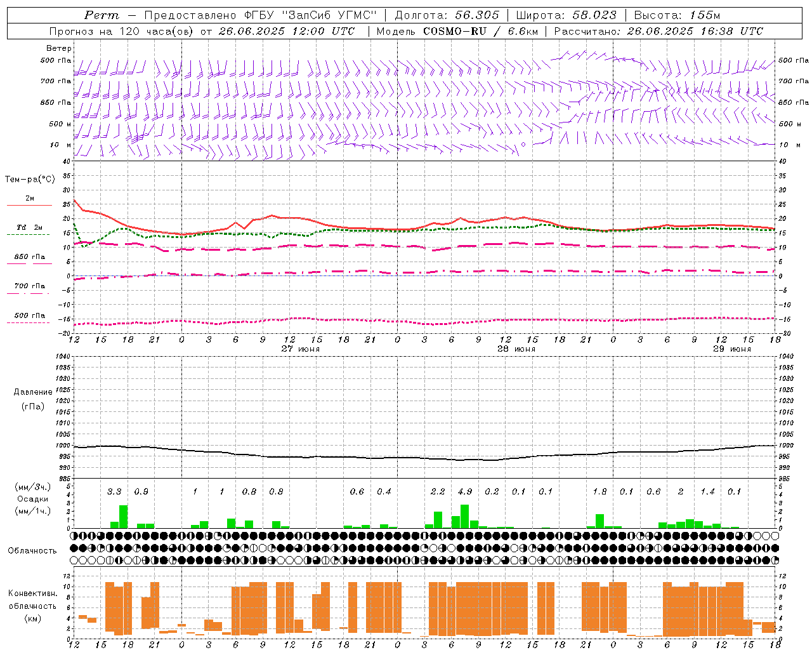The height and width of the screenshot is (650, 812).
Task: Click the precipitation total "4.9"
Action: coord(465,491)
